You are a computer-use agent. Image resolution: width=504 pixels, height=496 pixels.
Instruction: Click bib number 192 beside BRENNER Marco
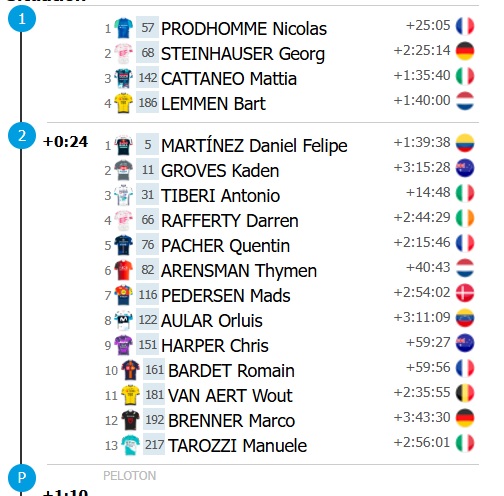tap(154, 420)
